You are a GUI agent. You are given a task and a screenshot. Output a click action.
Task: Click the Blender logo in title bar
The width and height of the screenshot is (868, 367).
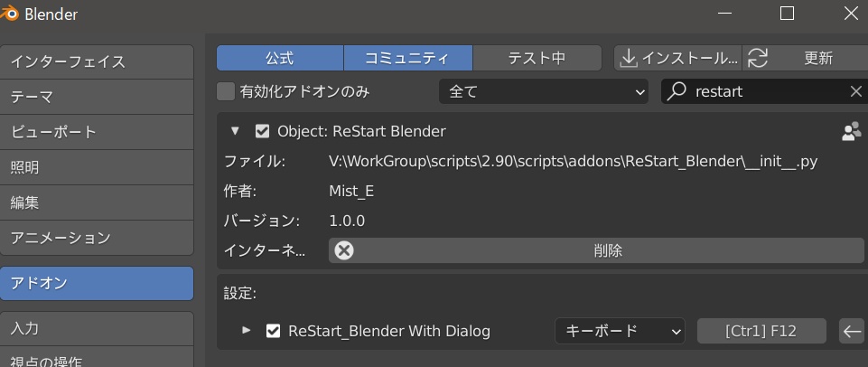tap(8, 14)
